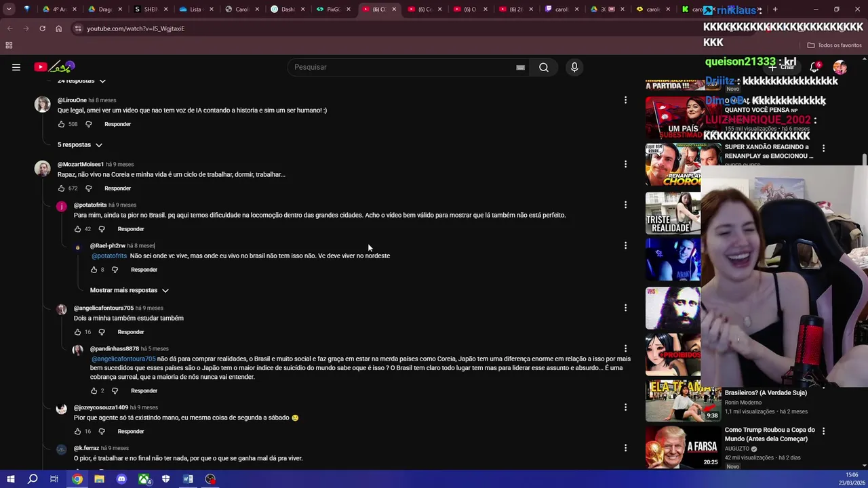Open @MozartMoises1 channel name
This screenshot has width=868, height=488.
point(81,164)
